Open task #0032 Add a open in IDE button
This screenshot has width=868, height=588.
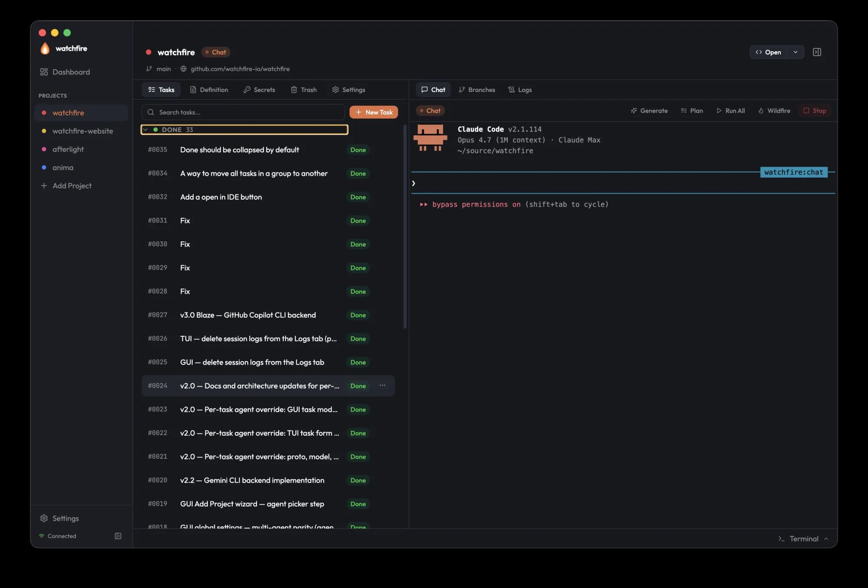[268, 197]
